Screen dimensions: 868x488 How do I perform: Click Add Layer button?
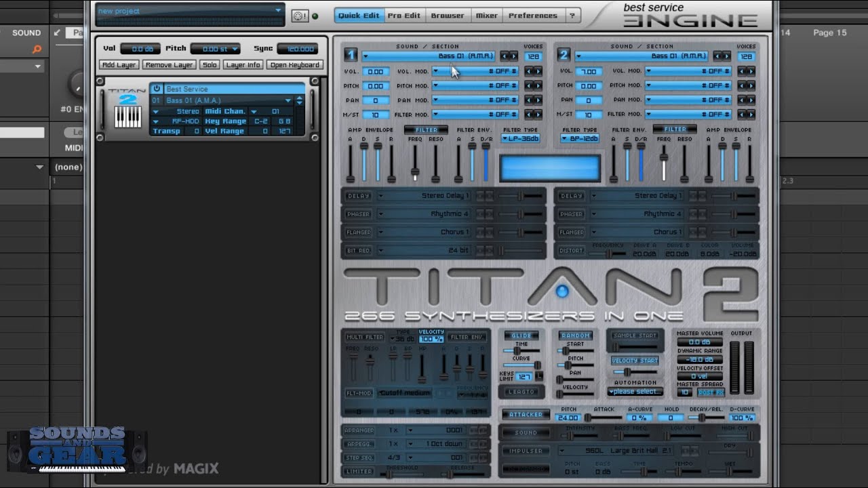pyautogui.click(x=119, y=65)
